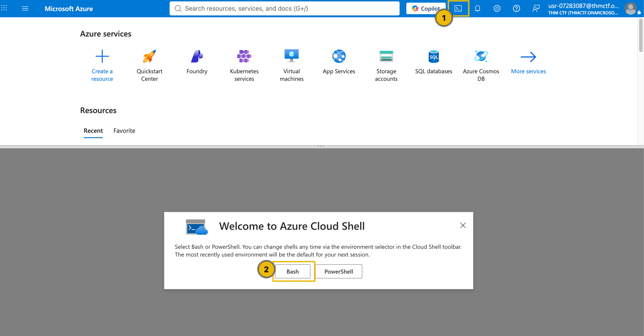Image resolution: width=644 pixels, height=336 pixels.
Task: Click the More services arrow
Action: 528,57
